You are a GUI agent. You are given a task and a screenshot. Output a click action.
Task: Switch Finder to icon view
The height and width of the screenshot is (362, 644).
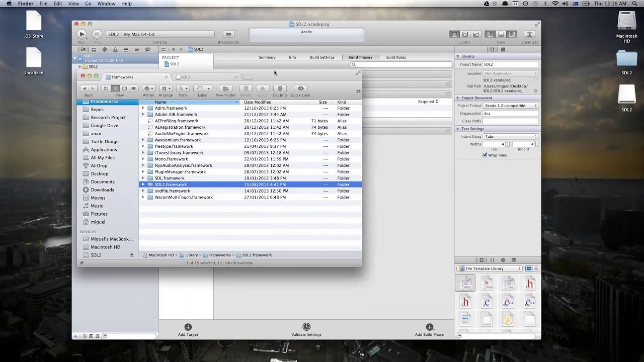tap(106, 88)
